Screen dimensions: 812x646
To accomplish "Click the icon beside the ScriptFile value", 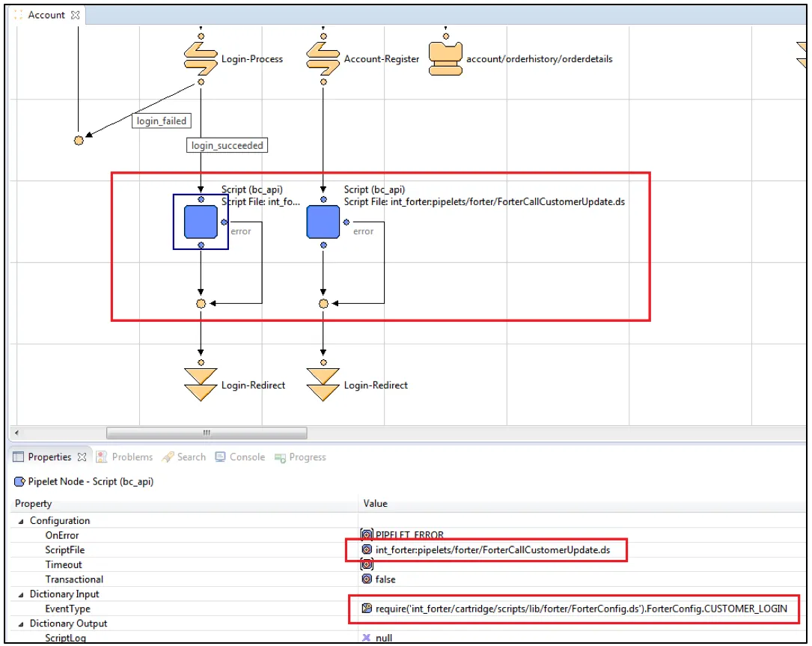I will click(x=367, y=549).
